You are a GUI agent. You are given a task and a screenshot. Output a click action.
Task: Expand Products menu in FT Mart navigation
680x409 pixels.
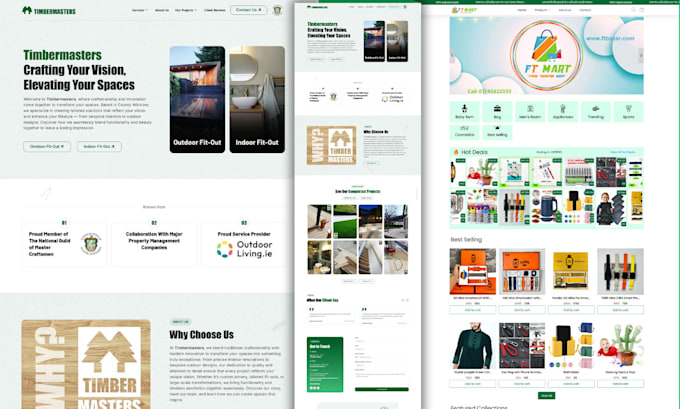pyautogui.click(x=542, y=10)
